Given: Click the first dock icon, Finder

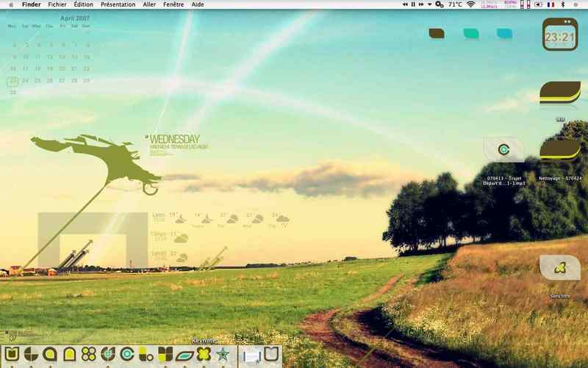Looking at the screenshot, I should click(12, 354).
